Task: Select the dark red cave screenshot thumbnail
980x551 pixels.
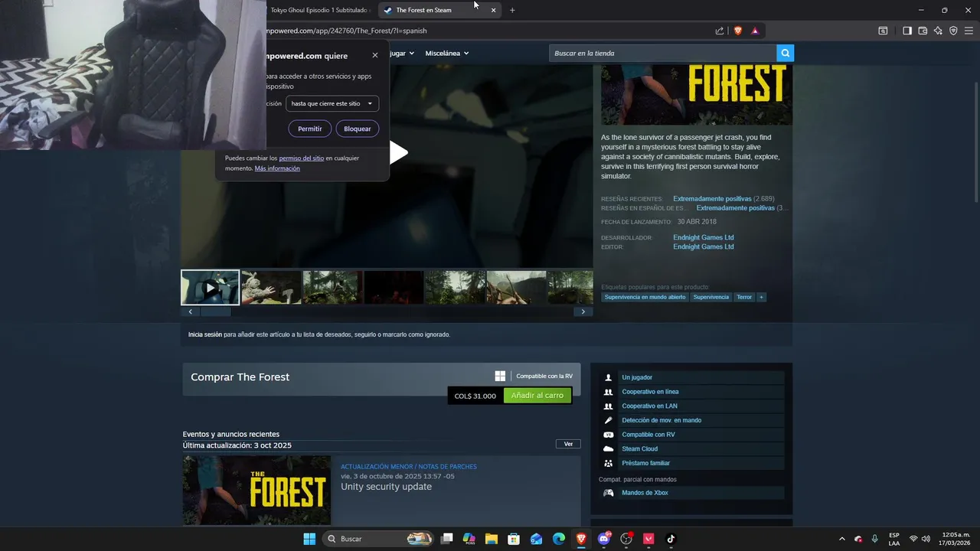Action: point(394,288)
